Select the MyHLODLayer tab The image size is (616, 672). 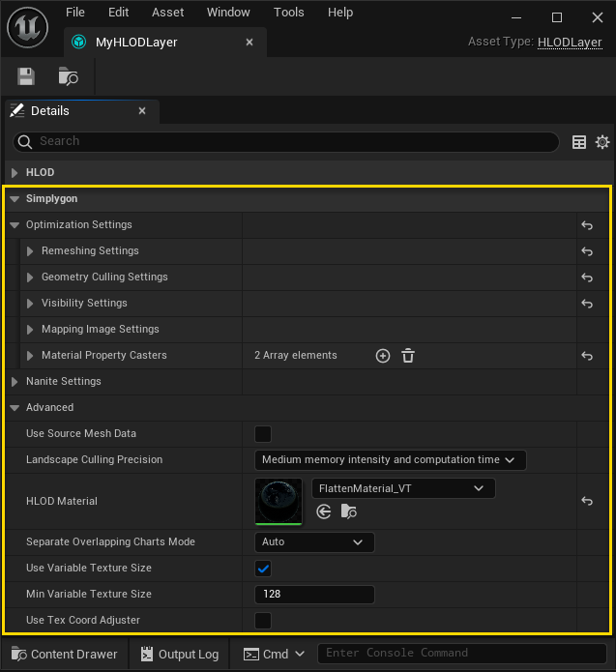click(x=165, y=42)
